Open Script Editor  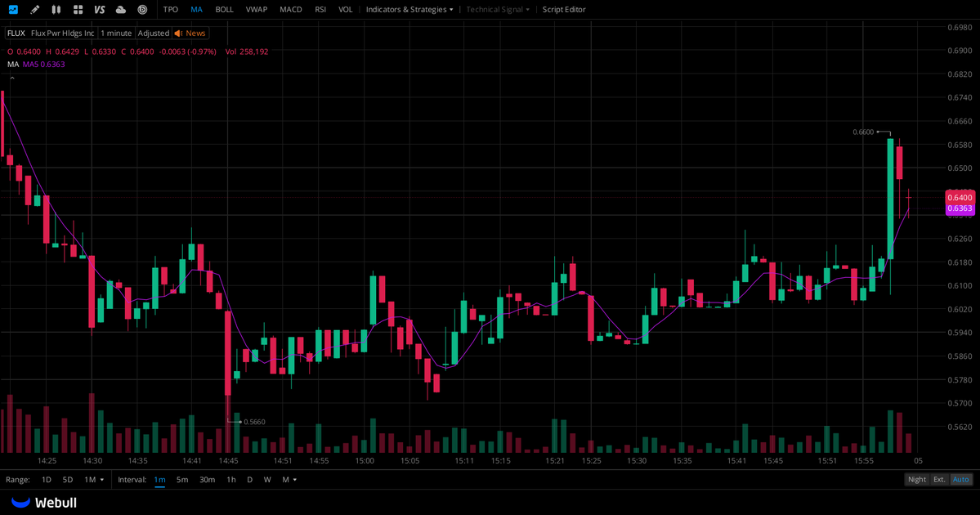pos(564,9)
